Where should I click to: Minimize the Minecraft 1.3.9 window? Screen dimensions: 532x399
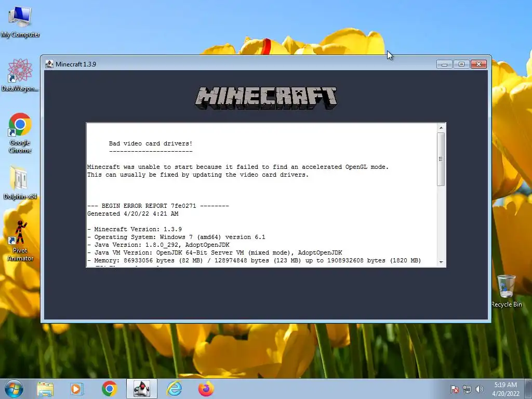coord(445,64)
